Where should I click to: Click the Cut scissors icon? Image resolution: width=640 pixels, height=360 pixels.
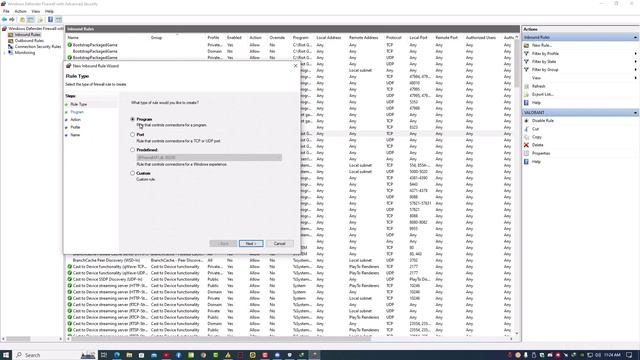tap(526, 129)
